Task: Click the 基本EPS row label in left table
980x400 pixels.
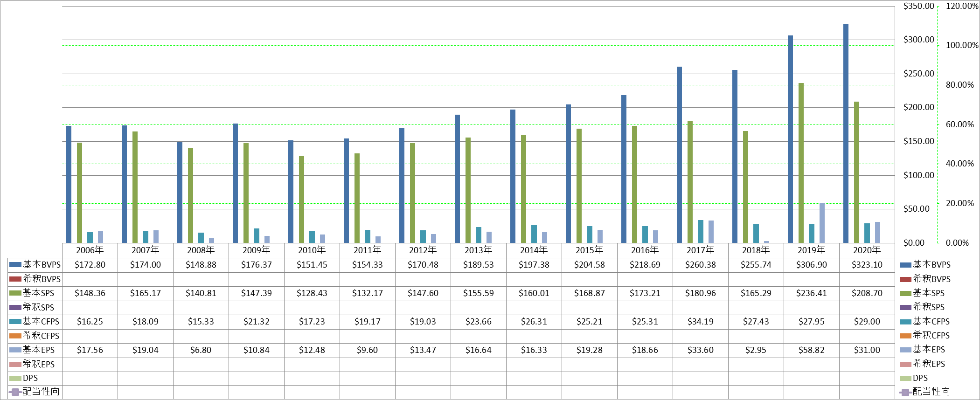Action: tap(39, 350)
